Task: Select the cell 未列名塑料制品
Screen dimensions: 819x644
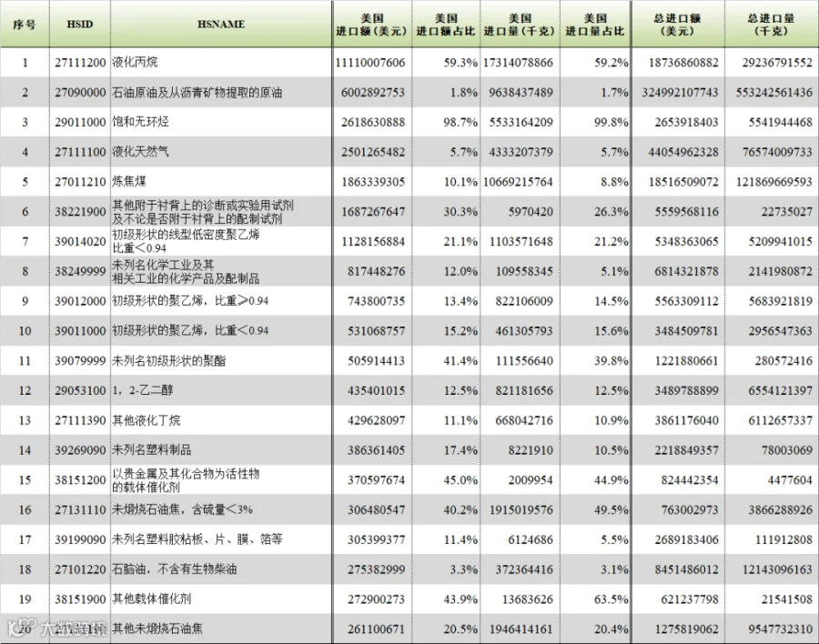Action: (151, 449)
